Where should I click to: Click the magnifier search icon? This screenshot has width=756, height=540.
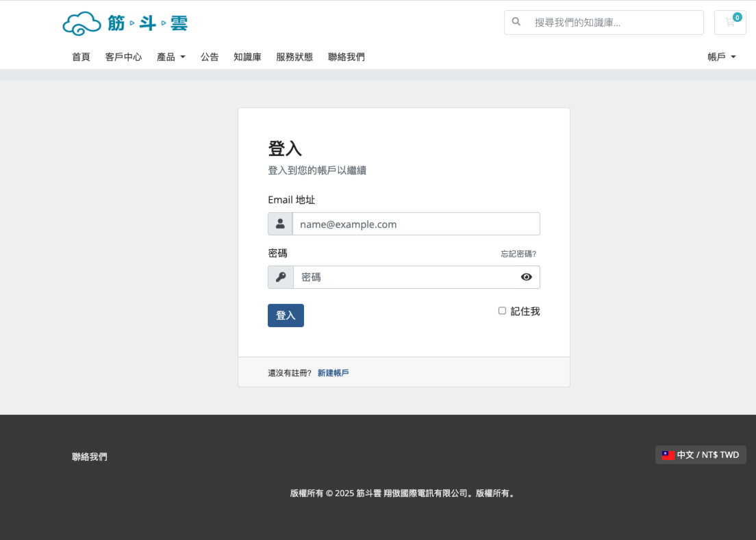coord(516,22)
